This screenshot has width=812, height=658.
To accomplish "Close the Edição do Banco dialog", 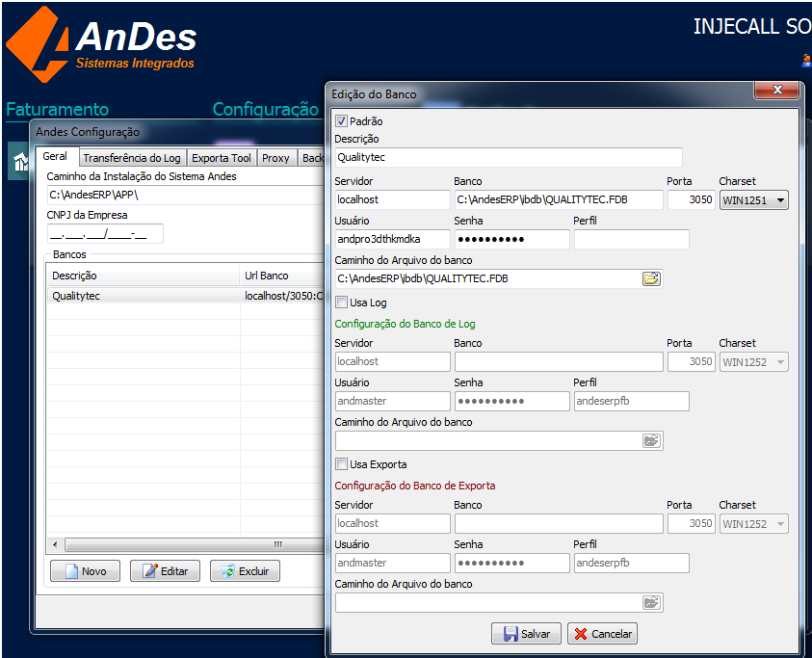I will [x=777, y=90].
